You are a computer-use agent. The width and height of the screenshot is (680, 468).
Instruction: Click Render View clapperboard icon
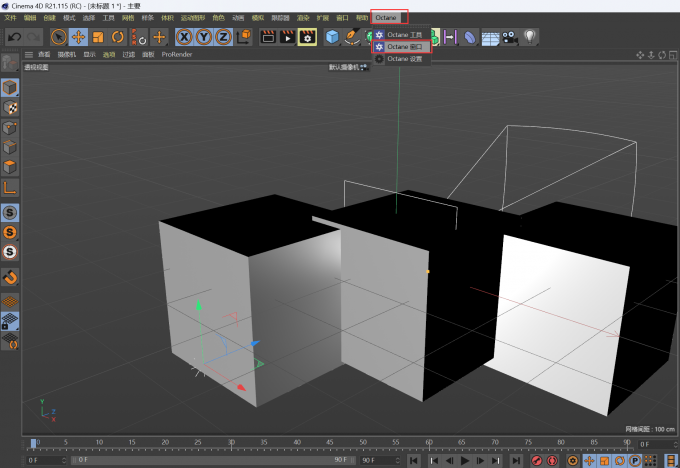tap(268, 37)
